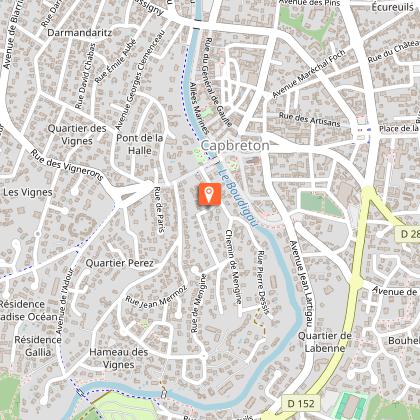Click the Rue Pierre Dessis street label

263,283
